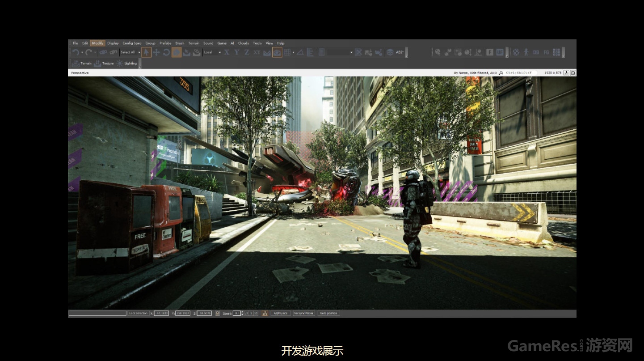
Task: Click the Redo arrow icon
Action: tap(88, 52)
